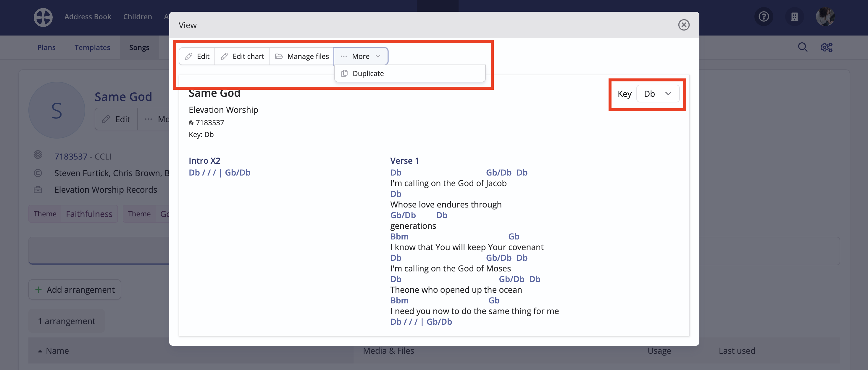Click the copy icon beside Duplicate
This screenshot has height=370, width=868.
pos(344,73)
